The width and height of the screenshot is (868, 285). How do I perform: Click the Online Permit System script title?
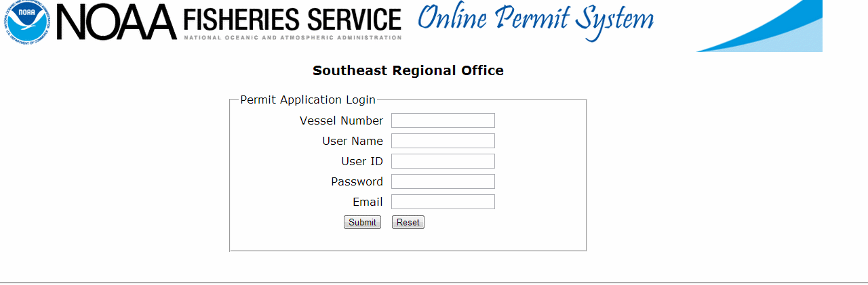coord(535,20)
